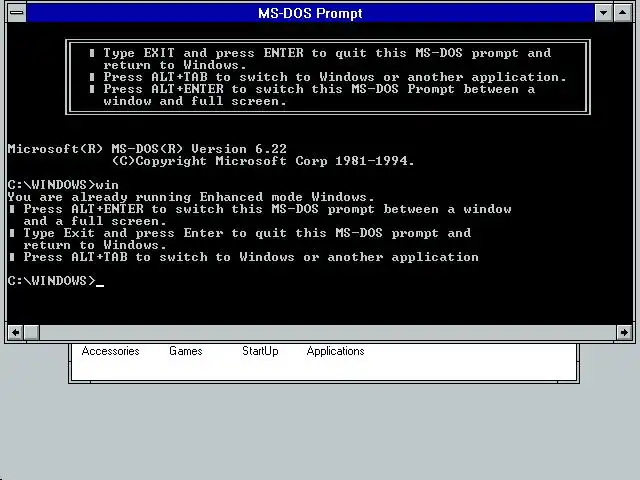
Task: Click boxed 'Press ALT+TAB to switch' line
Action: click(x=328, y=77)
